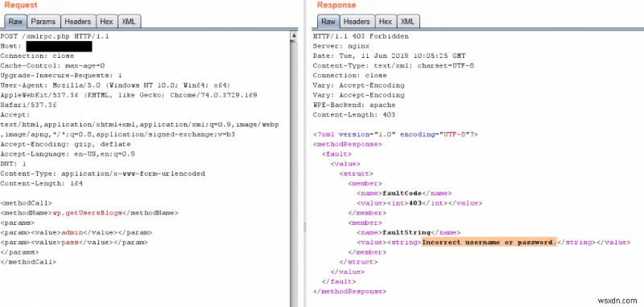
Task: Click the 'Cache-Control: max-age=0' line
Action: coord(52,66)
